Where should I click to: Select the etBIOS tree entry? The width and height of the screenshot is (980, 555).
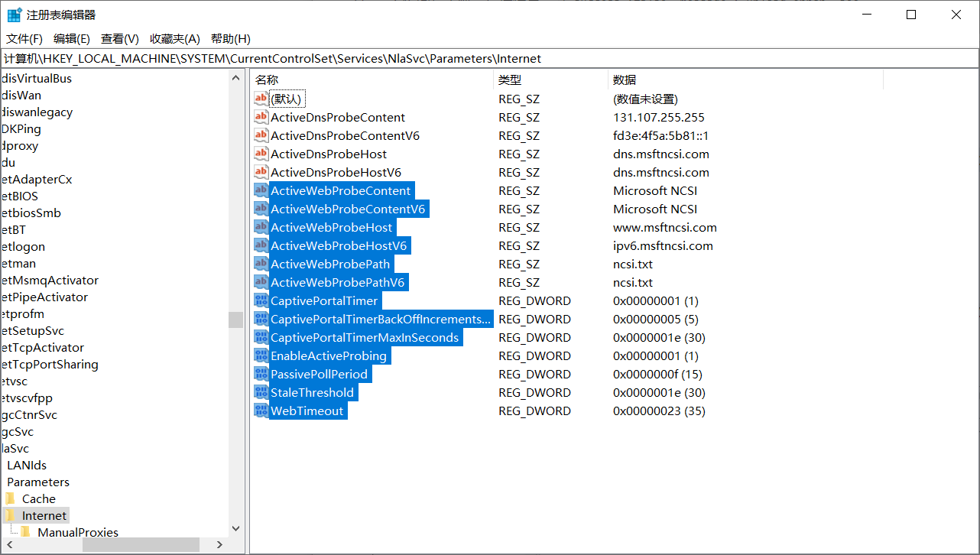[x=19, y=196]
